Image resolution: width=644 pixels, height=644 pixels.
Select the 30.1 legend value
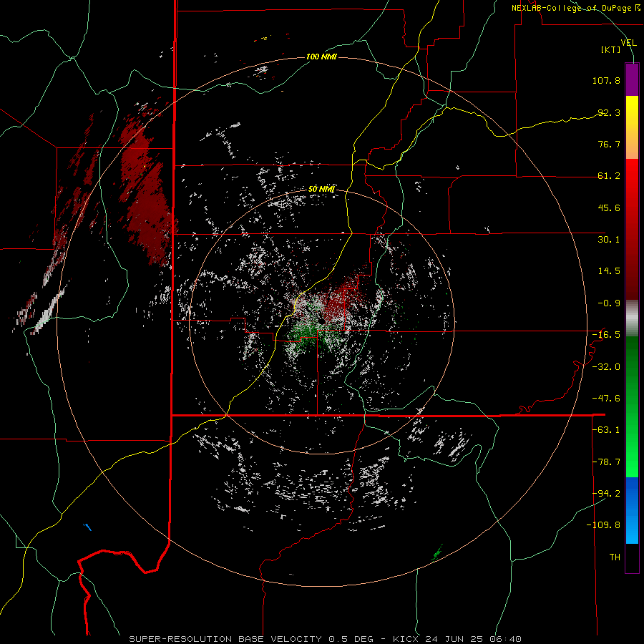609,240
